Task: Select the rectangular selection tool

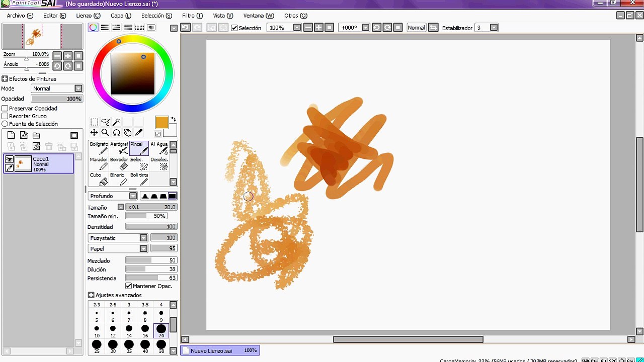Action: coord(94,122)
